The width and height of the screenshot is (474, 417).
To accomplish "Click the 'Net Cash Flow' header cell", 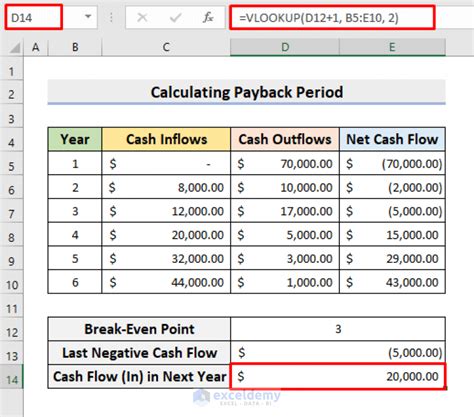I will (x=392, y=139).
